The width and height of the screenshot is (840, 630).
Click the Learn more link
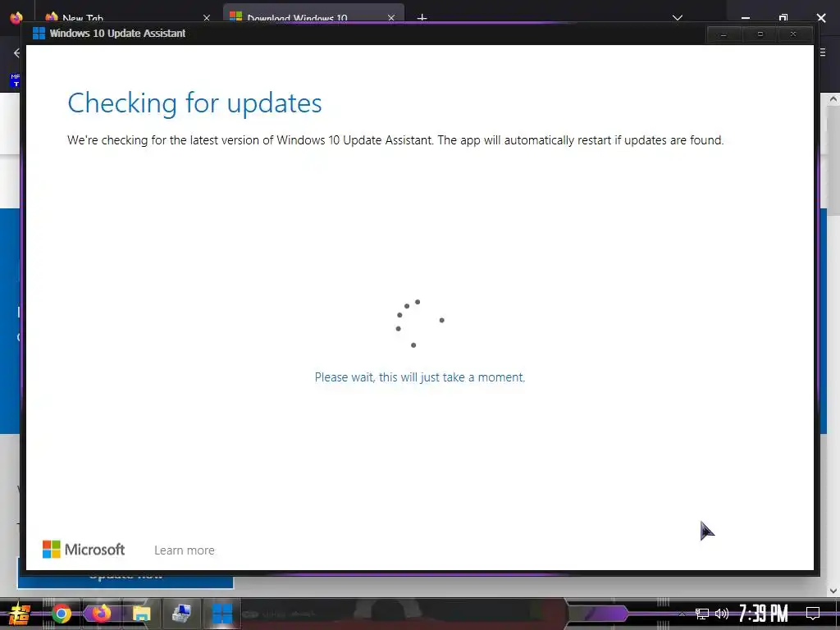click(x=185, y=550)
